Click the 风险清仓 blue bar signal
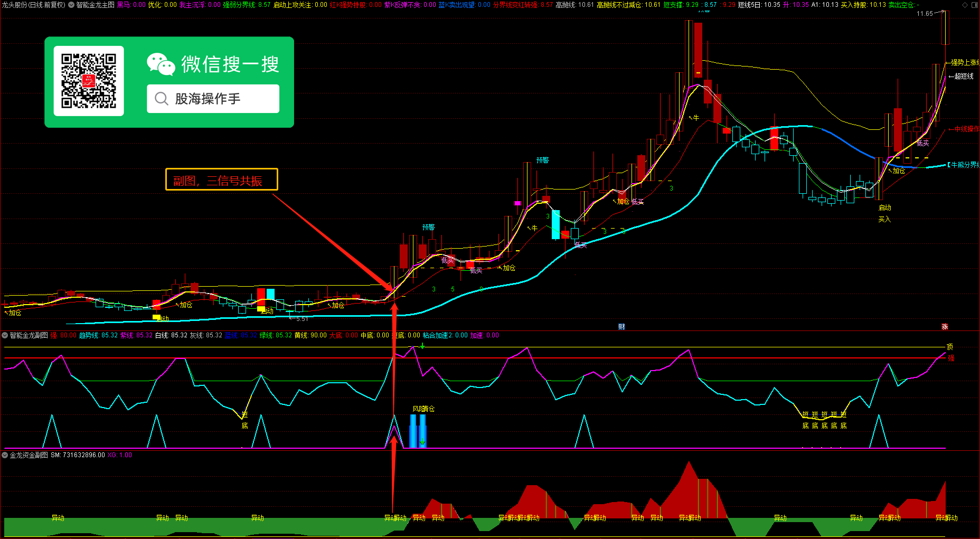Image resolution: width=980 pixels, height=539 pixels. point(418,431)
